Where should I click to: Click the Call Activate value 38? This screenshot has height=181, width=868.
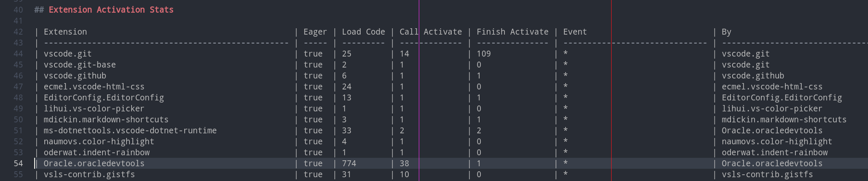(x=404, y=163)
